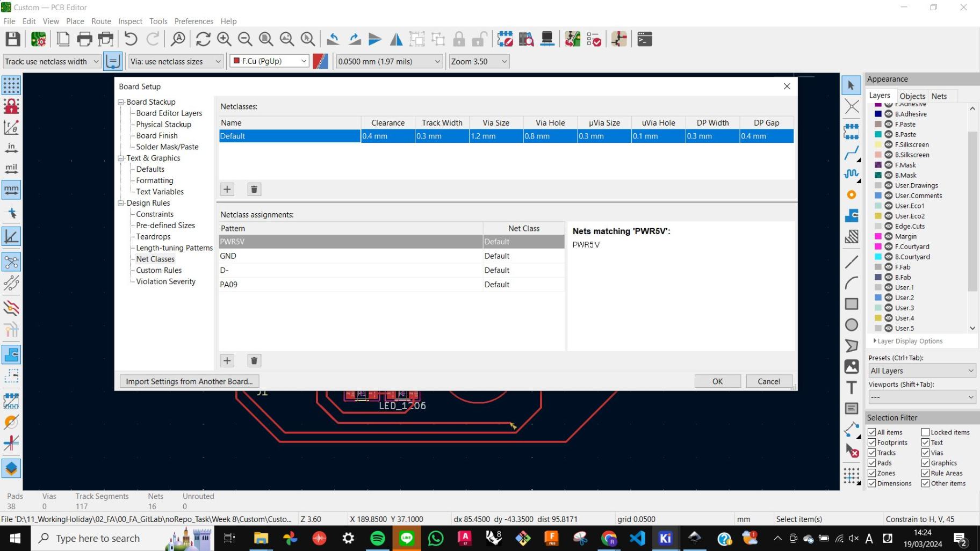Viewport: 980px width, 551px height.
Task: Toggle Vias checkbox in Selection Filter
Action: [x=925, y=453]
